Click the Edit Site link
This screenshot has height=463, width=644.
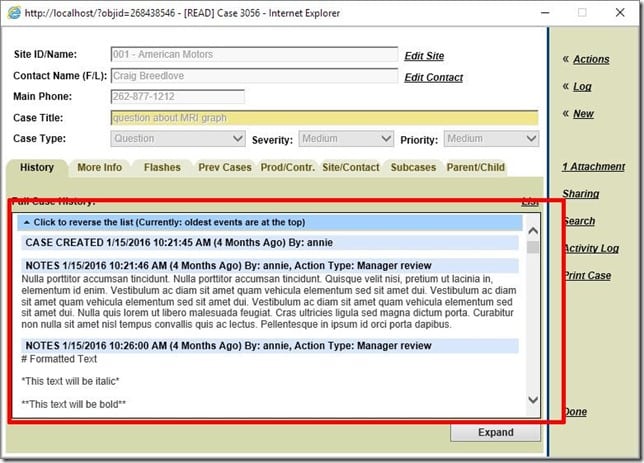(424, 56)
